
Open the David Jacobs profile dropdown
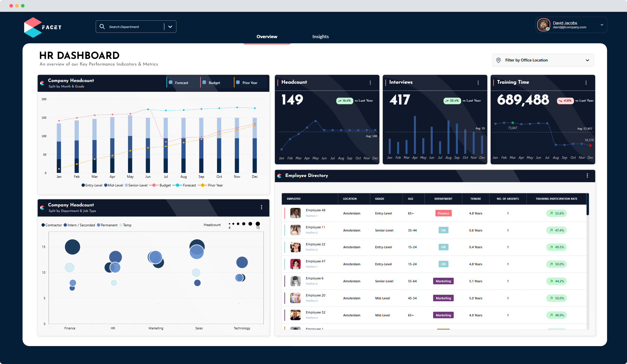602,25
